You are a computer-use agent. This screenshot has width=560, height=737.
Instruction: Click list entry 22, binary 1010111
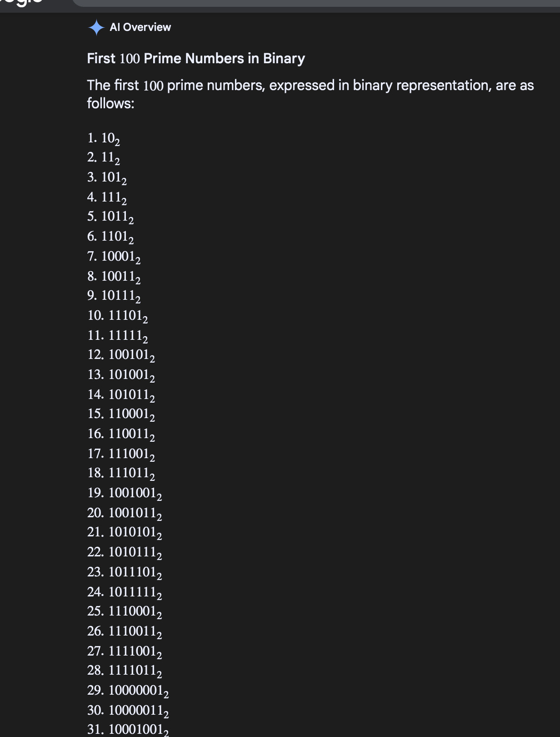(x=125, y=552)
